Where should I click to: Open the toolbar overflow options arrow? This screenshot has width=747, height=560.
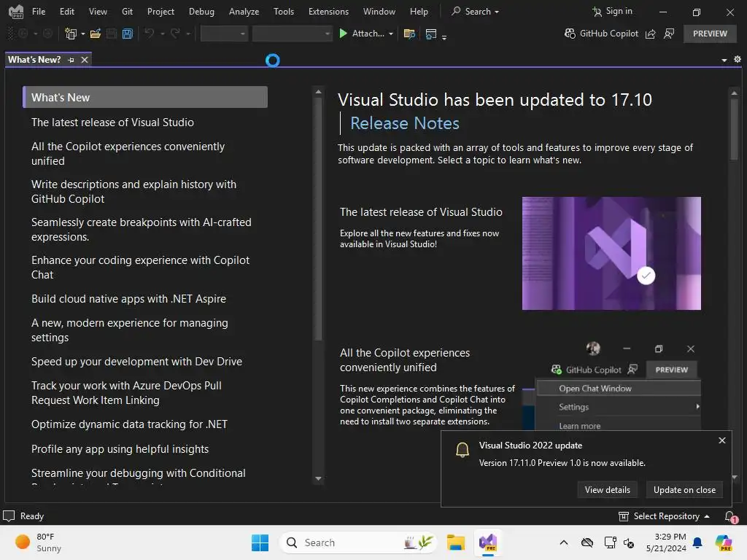click(x=444, y=36)
